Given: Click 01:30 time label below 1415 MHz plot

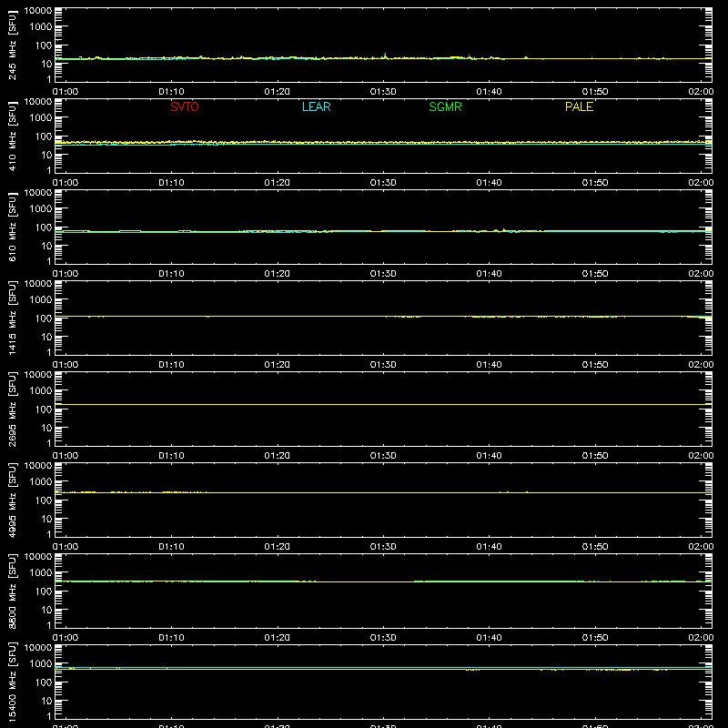Looking at the screenshot, I should (383, 365).
